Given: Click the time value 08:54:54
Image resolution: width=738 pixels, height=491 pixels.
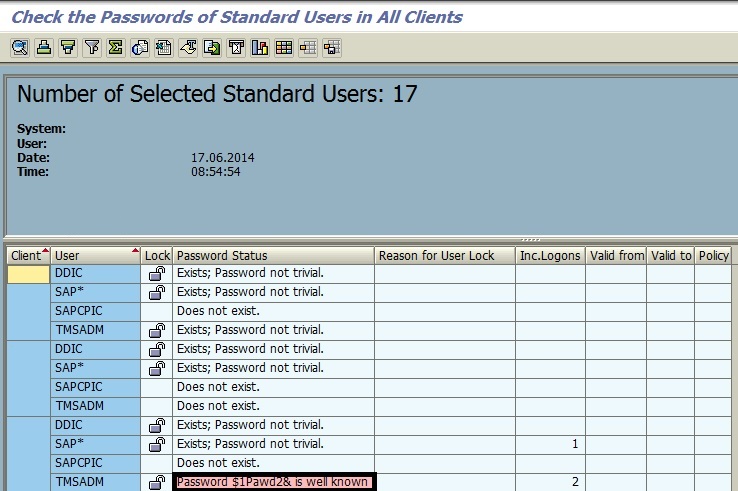Looking at the screenshot, I should click(216, 171).
